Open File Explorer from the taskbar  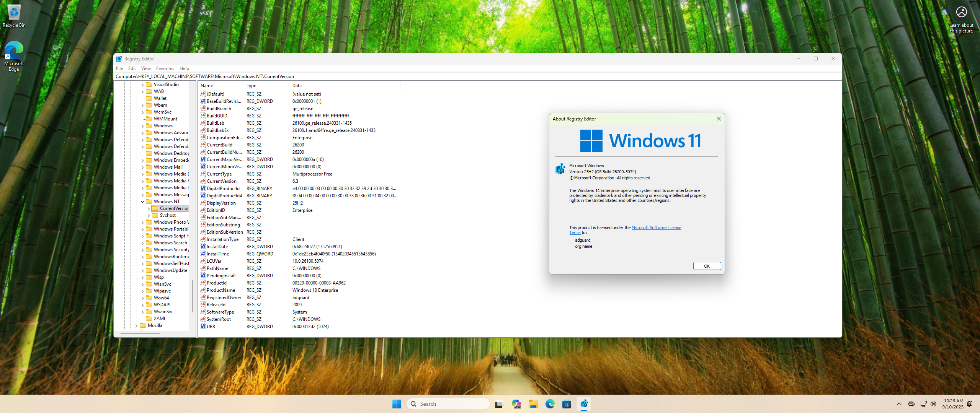pyautogui.click(x=533, y=404)
